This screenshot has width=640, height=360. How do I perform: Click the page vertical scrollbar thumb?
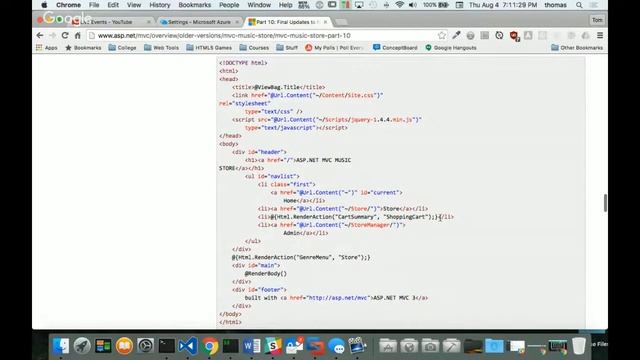(605, 203)
